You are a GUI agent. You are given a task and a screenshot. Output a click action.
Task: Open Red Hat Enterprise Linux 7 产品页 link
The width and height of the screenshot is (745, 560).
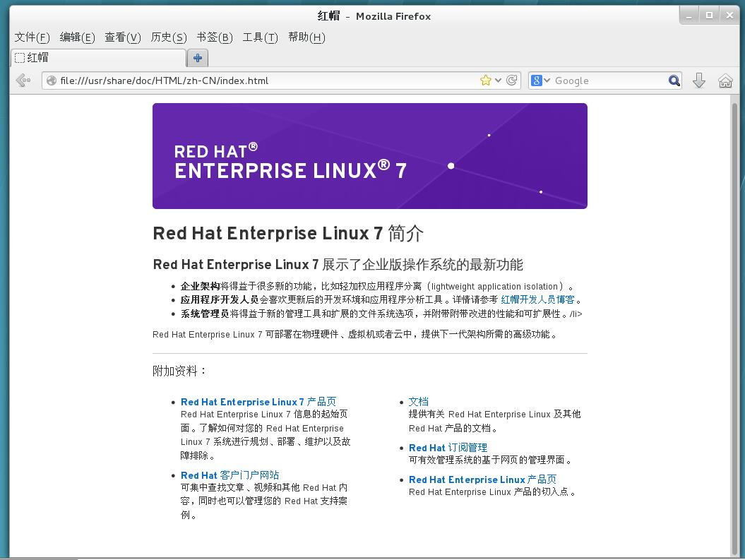click(258, 402)
